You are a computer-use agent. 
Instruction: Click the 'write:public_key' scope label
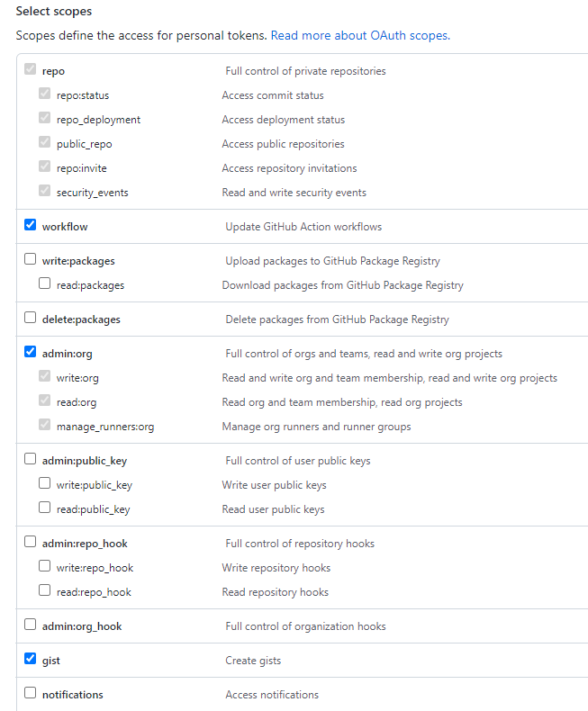(x=95, y=485)
